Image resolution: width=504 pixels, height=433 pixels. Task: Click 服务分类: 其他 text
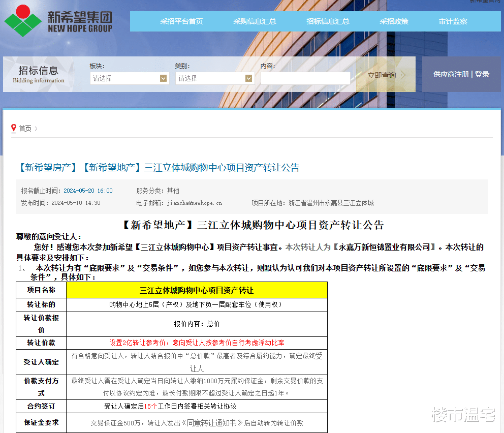pyautogui.click(x=158, y=191)
